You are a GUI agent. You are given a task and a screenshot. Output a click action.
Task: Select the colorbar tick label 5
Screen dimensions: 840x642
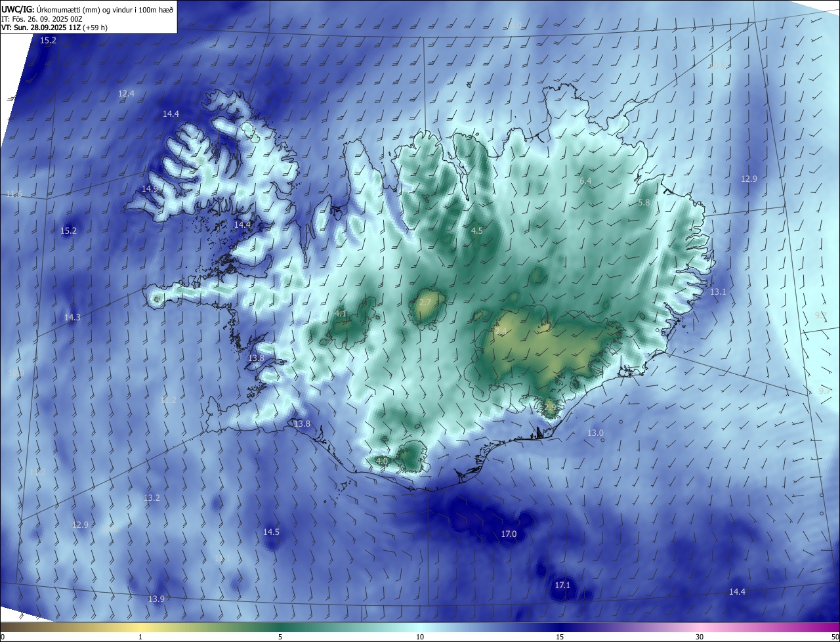(x=280, y=637)
